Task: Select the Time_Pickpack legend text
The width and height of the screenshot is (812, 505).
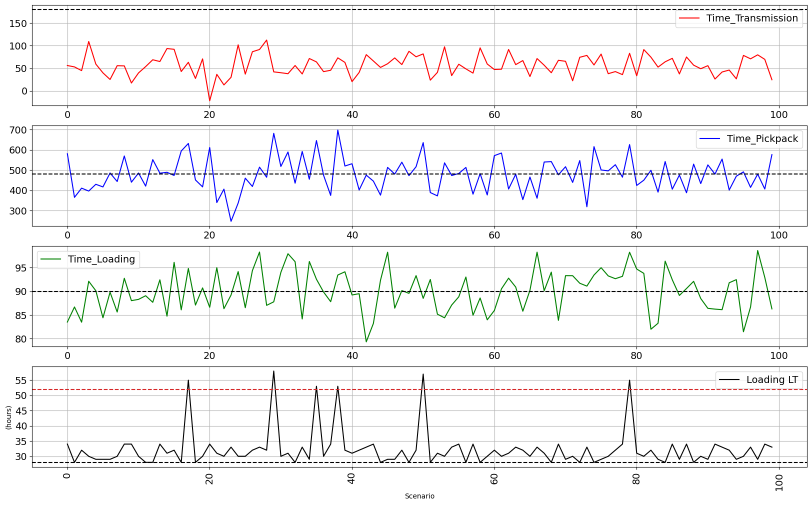Action: click(x=762, y=139)
